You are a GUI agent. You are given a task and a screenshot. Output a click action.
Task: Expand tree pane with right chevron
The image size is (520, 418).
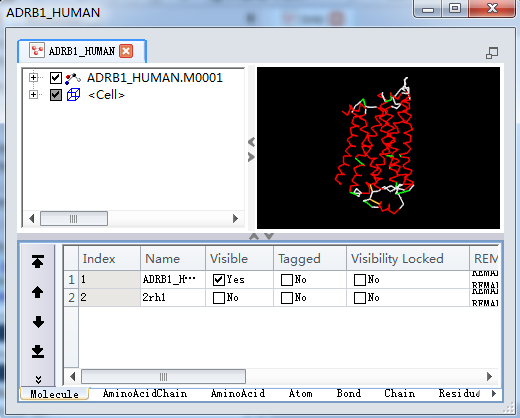click(x=252, y=157)
